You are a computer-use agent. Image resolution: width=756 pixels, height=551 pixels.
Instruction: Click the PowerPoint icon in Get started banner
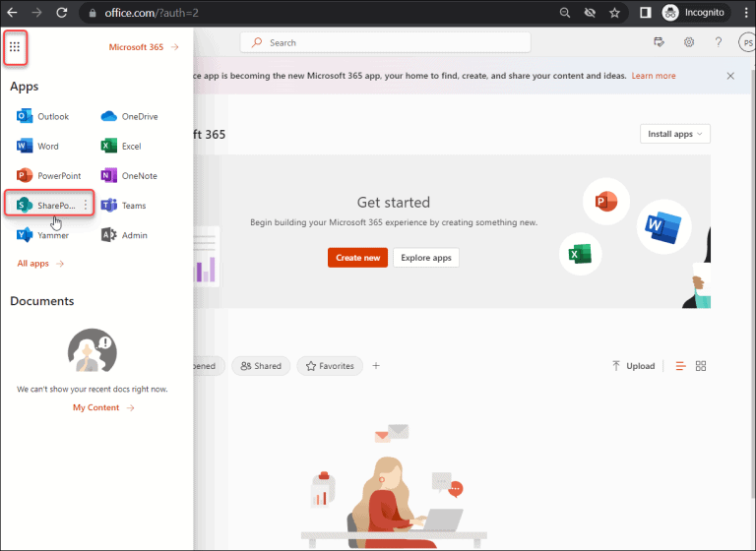point(606,201)
